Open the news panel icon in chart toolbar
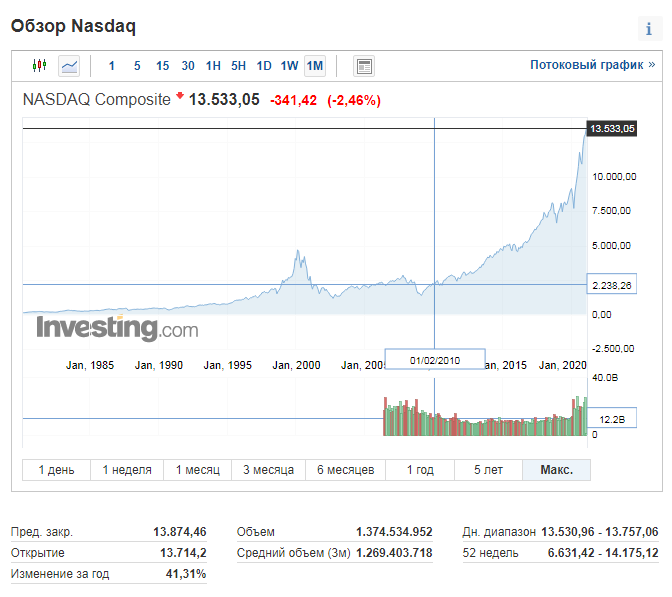 pyautogui.click(x=364, y=66)
